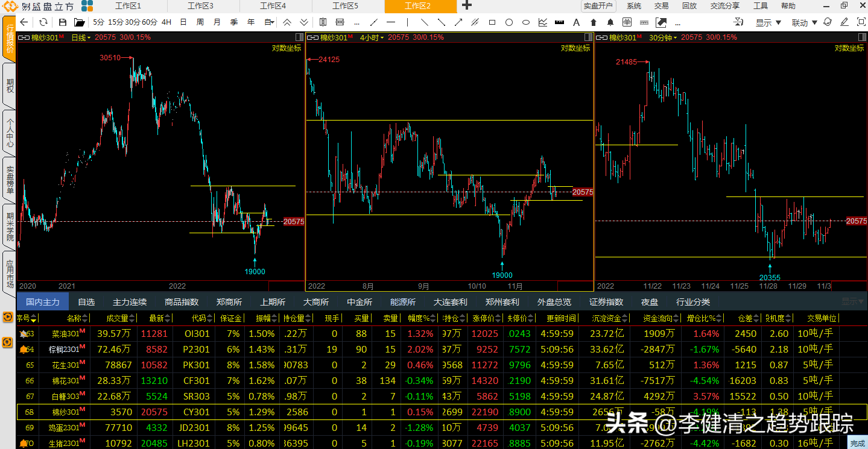Toggle side panel on the daily chart header
The height and width of the screenshot is (449, 868).
click(299, 37)
